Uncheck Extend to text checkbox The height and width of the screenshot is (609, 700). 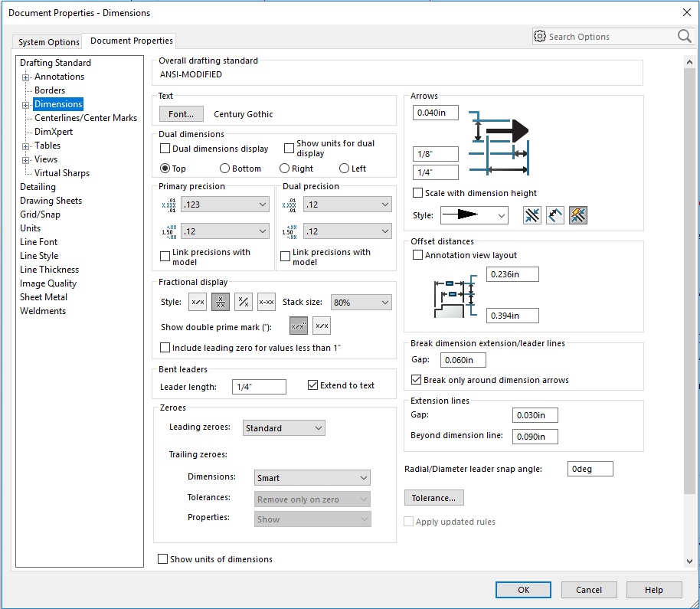[313, 385]
